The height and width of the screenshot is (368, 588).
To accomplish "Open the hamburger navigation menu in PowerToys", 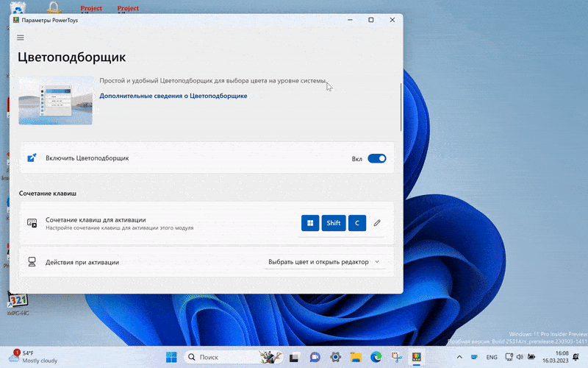I will [x=21, y=38].
